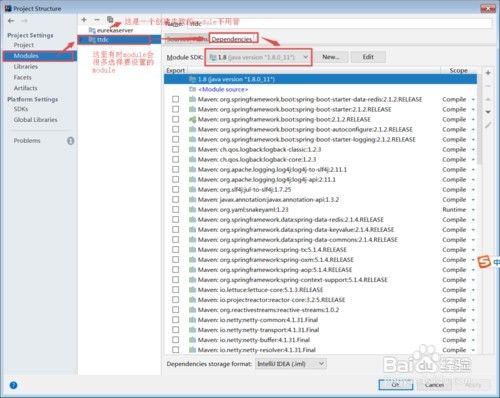
Task: Check export for logback-core:1.2.3
Action: 176,159
